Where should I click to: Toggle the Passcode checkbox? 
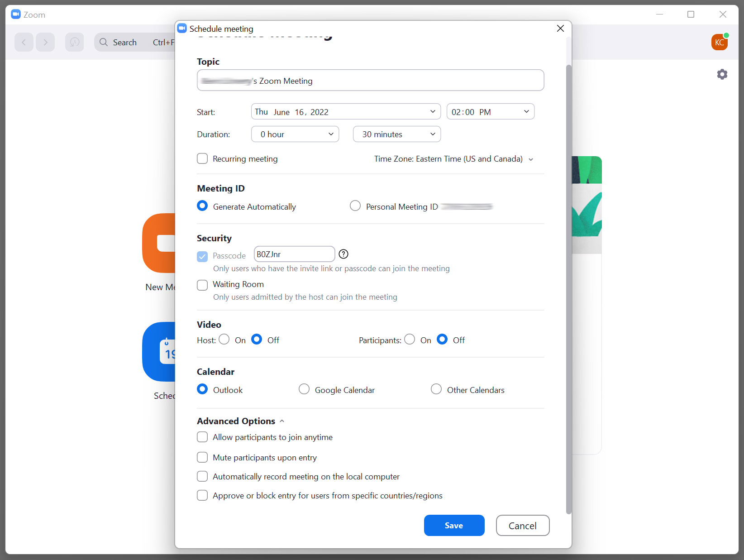[x=202, y=256]
